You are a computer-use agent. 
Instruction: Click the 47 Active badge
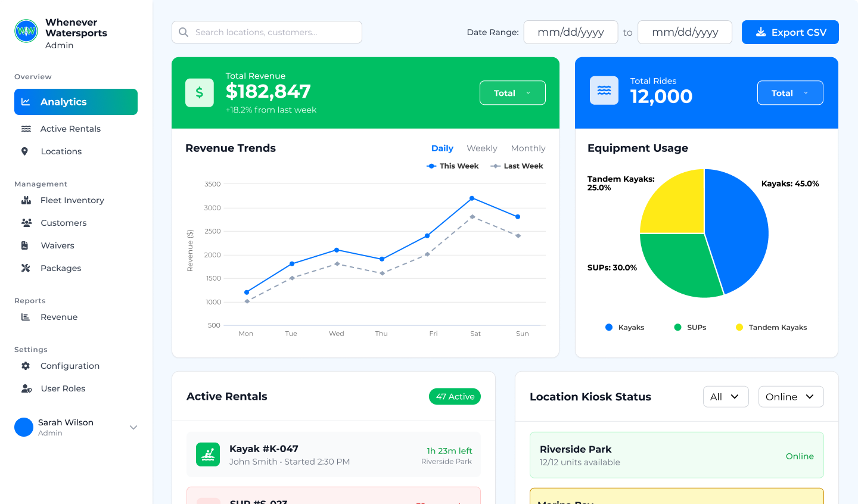pyautogui.click(x=455, y=397)
